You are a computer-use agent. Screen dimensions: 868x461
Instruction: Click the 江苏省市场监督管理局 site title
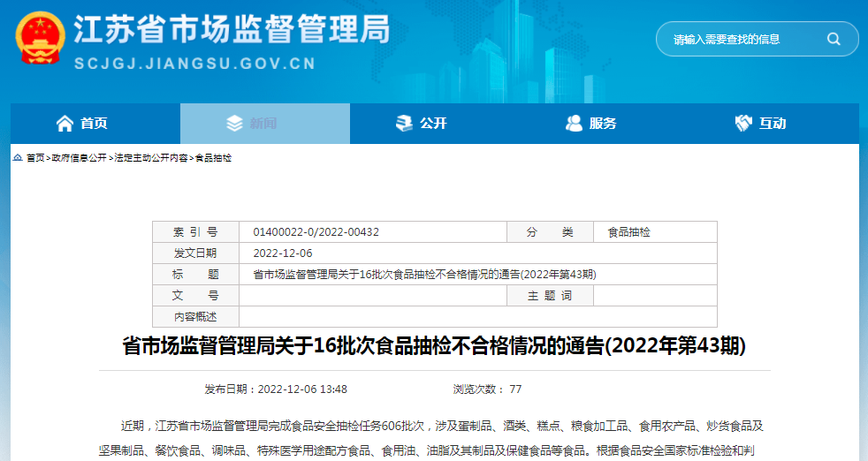coord(231,31)
